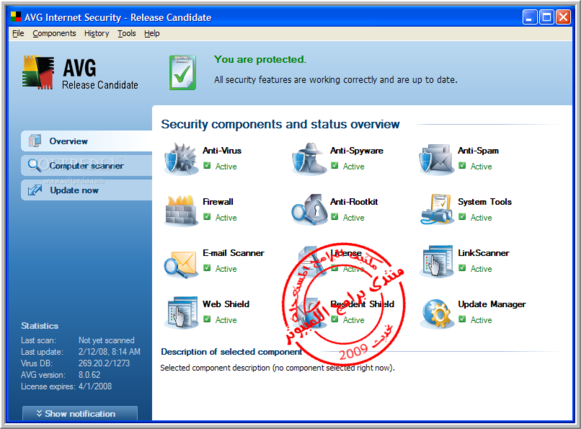Viewport: 581px width, 429px height.
Task: Maximize the AVG window
Action: pos(547,17)
